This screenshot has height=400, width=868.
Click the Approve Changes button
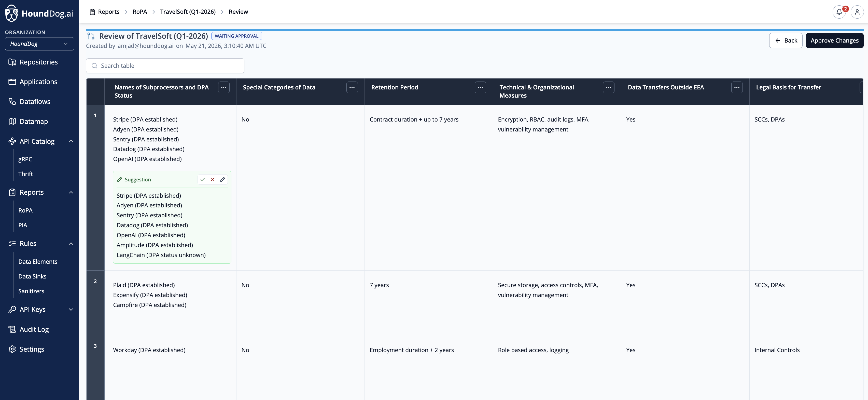click(834, 41)
